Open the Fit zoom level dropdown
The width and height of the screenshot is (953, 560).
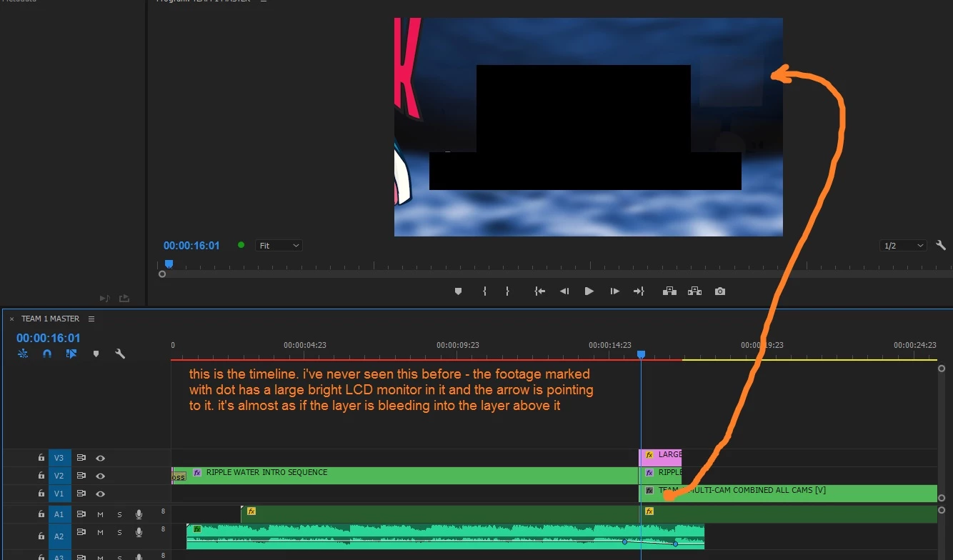pyautogui.click(x=279, y=245)
